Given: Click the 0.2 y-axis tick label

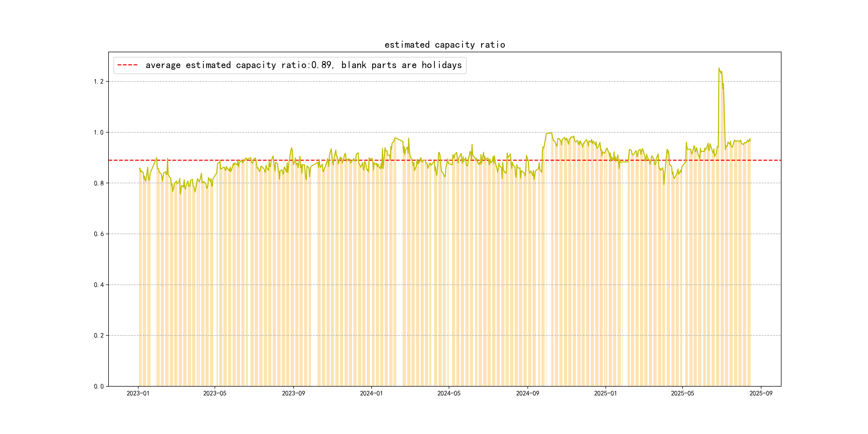Looking at the screenshot, I should (x=98, y=336).
